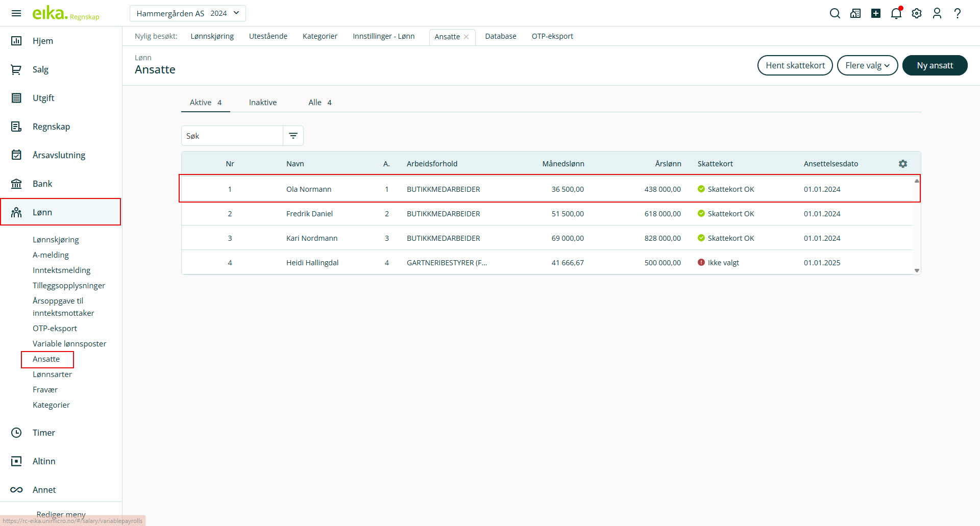Open settings gear in top bar
The image size is (980, 526).
click(917, 13)
